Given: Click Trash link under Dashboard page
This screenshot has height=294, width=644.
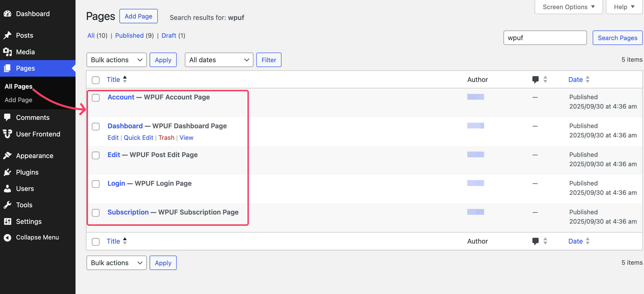Looking at the screenshot, I should [x=166, y=137].
